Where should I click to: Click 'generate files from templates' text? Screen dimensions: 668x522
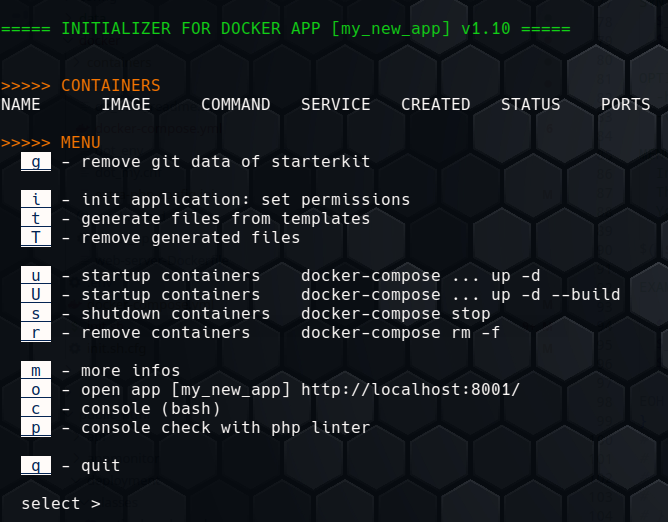tap(226, 219)
